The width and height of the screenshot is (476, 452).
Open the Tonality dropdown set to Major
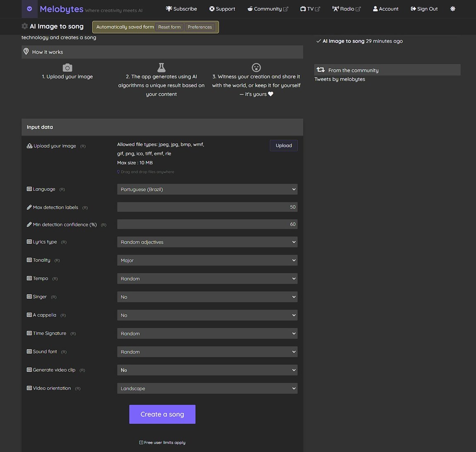point(207,260)
